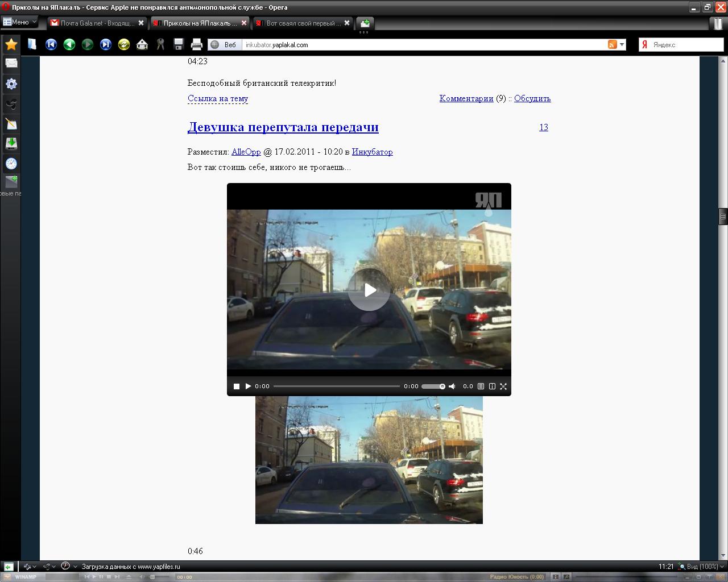Open the Bookmarks star panel

pos(11,44)
